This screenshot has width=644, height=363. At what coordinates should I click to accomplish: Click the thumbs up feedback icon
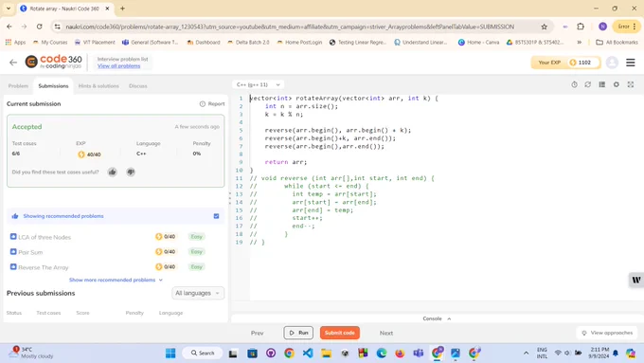click(112, 172)
